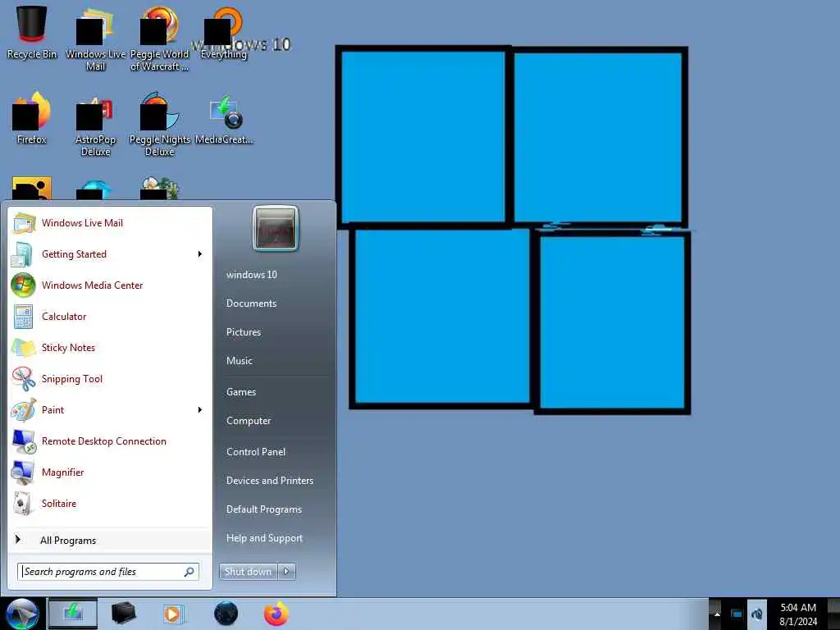
Task: Open Music library link
Action: [240, 361]
